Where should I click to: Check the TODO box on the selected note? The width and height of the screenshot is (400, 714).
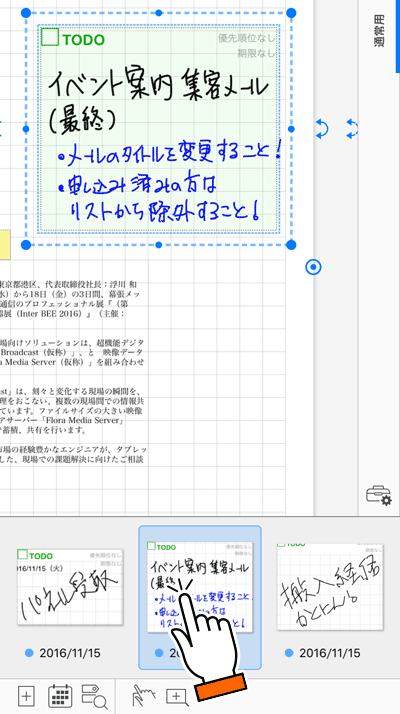click(x=50, y=37)
